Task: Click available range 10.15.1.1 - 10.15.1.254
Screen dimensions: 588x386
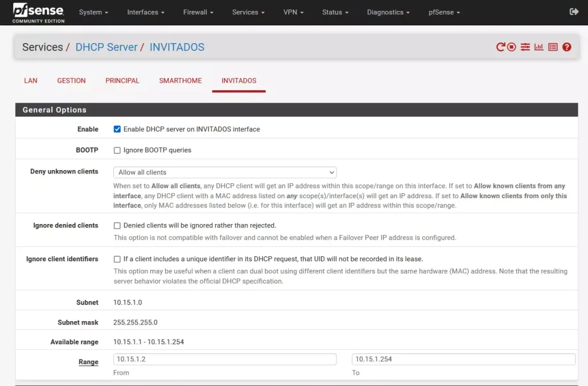Action: tap(149, 342)
